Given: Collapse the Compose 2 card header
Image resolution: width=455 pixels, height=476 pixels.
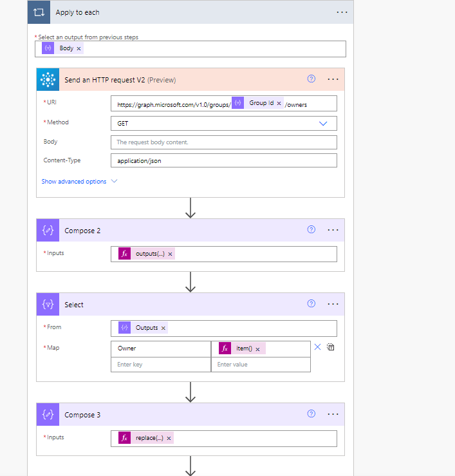Looking at the screenshot, I should click(x=190, y=230).
